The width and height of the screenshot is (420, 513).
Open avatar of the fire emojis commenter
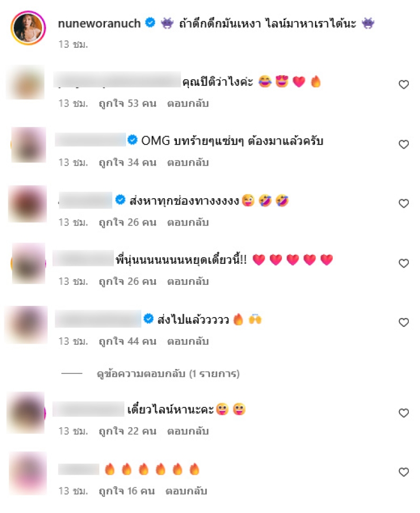click(28, 473)
